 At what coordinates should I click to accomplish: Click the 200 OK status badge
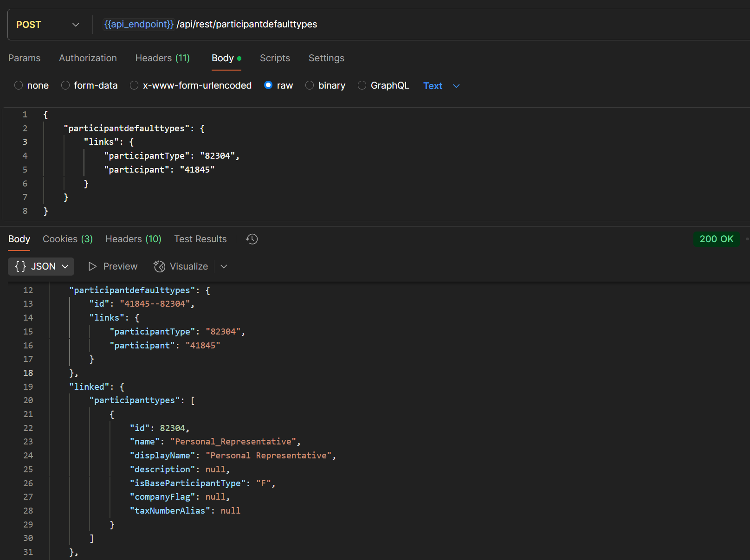(x=717, y=239)
